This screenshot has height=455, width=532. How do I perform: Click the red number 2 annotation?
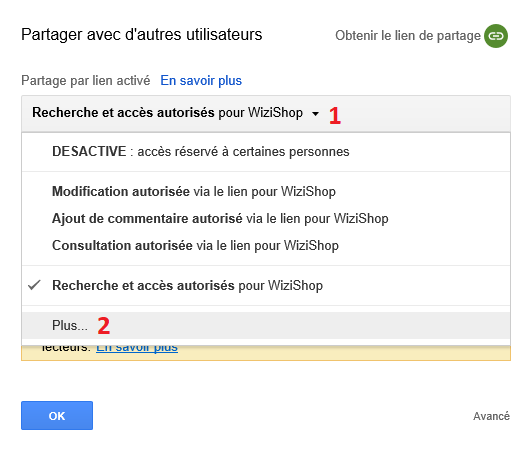pyautogui.click(x=103, y=326)
